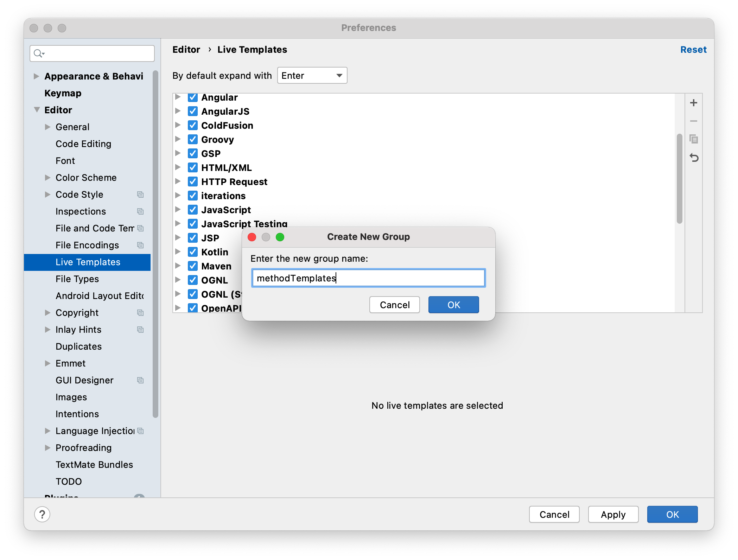Click the settings search field
The image size is (738, 560).
92,53
